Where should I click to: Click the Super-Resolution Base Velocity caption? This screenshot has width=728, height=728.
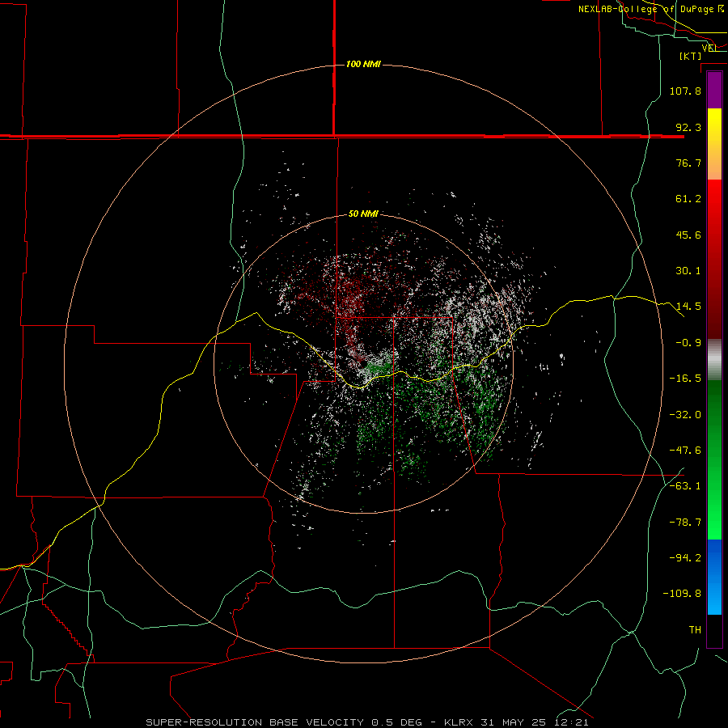[367, 722]
